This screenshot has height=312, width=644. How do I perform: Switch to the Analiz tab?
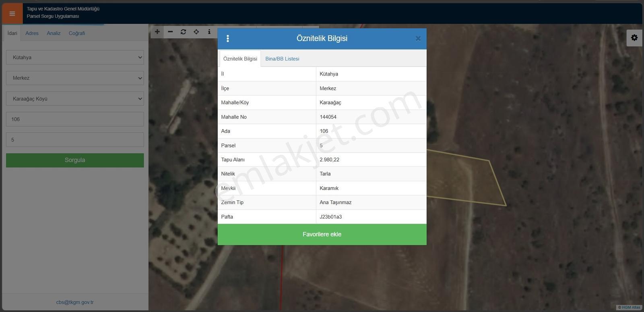point(54,33)
